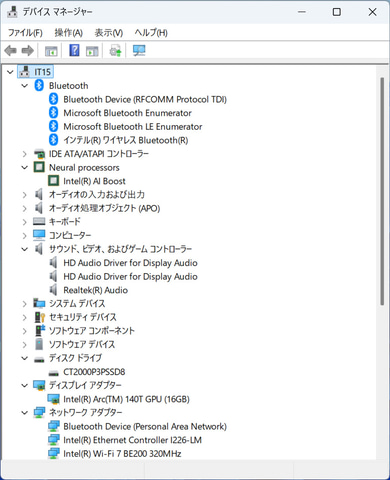Viewport: 390px width, 480px height.
Task: Select Intel(R) Wi-Fi 7 BE200 320MHz
Action: click(x=122, y=454)
